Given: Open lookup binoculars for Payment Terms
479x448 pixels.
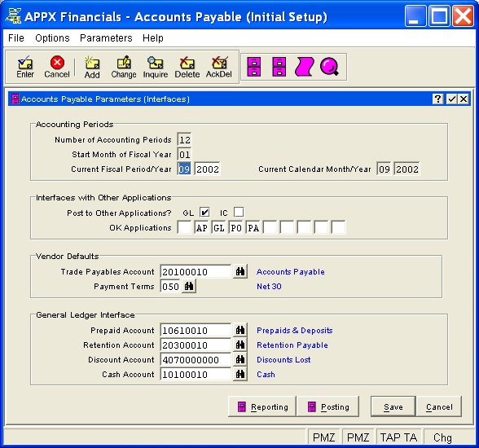Looking at the screenshot, I should point(189,286).
